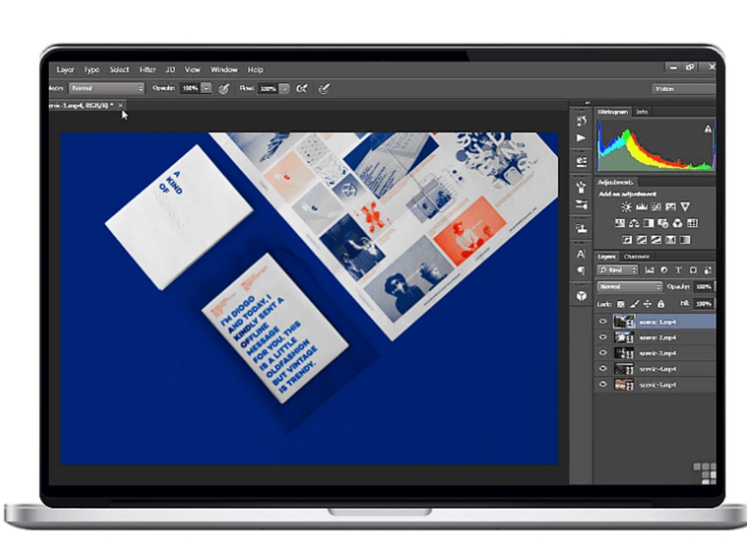Open the Layer menu
Screen dimensions: 747x560
point(65,70)
